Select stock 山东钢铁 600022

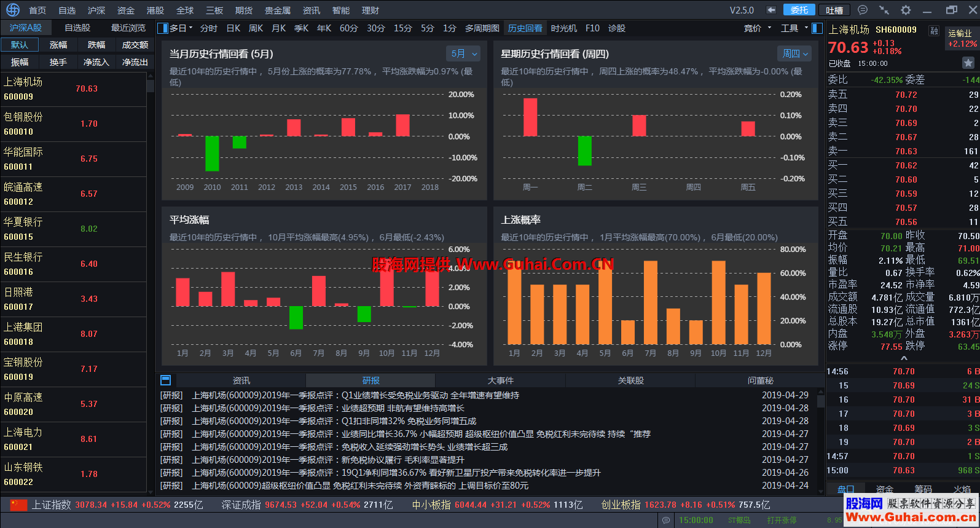[73, 474]
